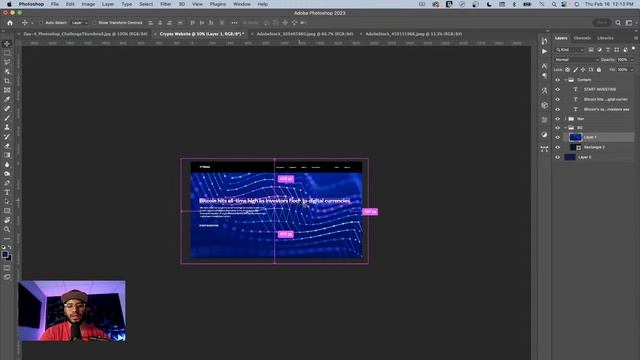Enable Show Transform Controls checkbox
The width and height of the screenshot is (640, 360).
[x=94, y=23]
